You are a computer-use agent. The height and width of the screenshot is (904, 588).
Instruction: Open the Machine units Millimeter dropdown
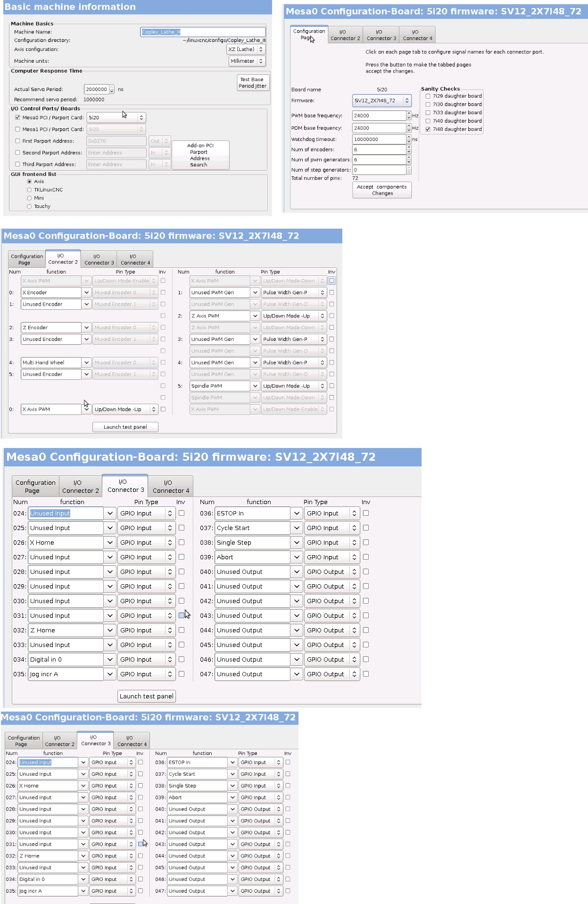(x=247, y=61)
